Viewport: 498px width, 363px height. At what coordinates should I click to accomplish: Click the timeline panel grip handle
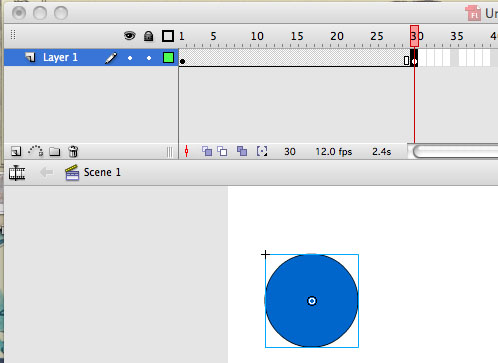(13, 35)
